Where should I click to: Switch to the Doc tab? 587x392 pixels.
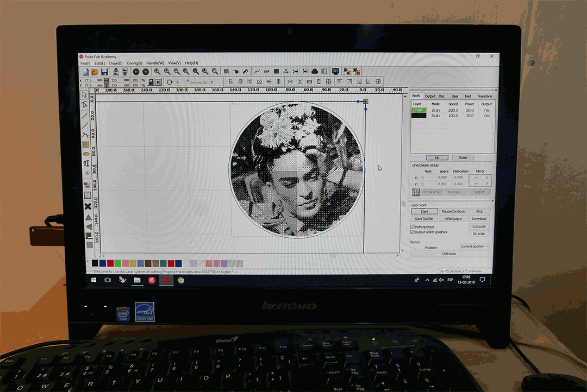click(442, 96)
